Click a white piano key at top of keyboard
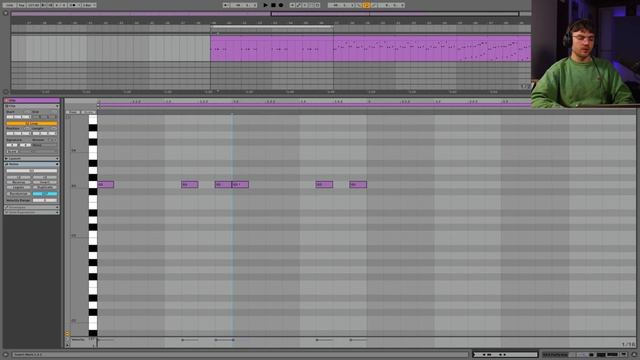Viewport: 640px width, 360px height. (x=93, y=120)
